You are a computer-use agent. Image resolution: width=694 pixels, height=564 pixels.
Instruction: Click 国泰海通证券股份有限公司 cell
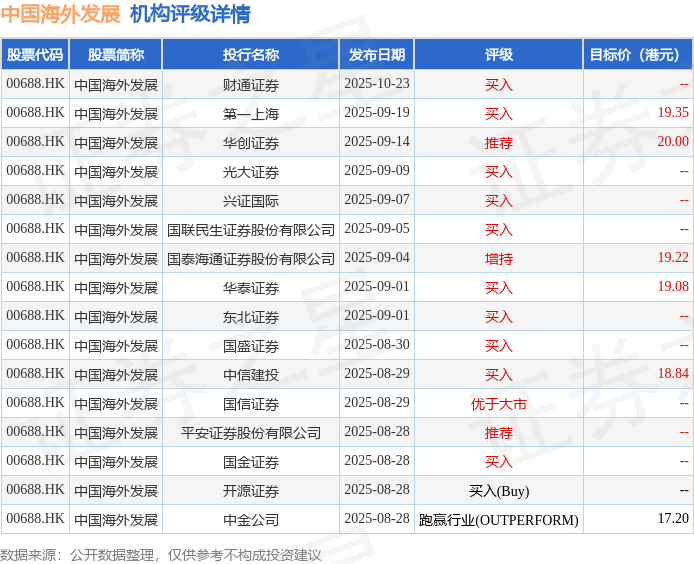click(251, 259)
